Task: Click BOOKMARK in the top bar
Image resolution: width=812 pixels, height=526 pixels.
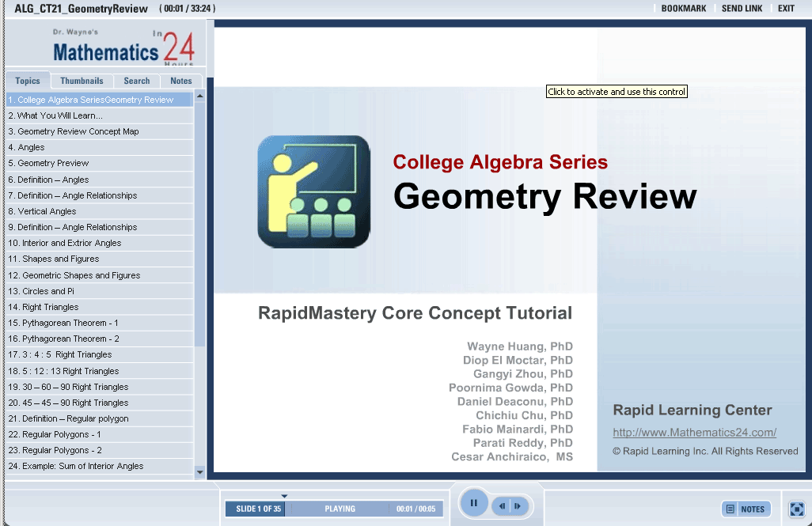Action: tap(684, 9)
